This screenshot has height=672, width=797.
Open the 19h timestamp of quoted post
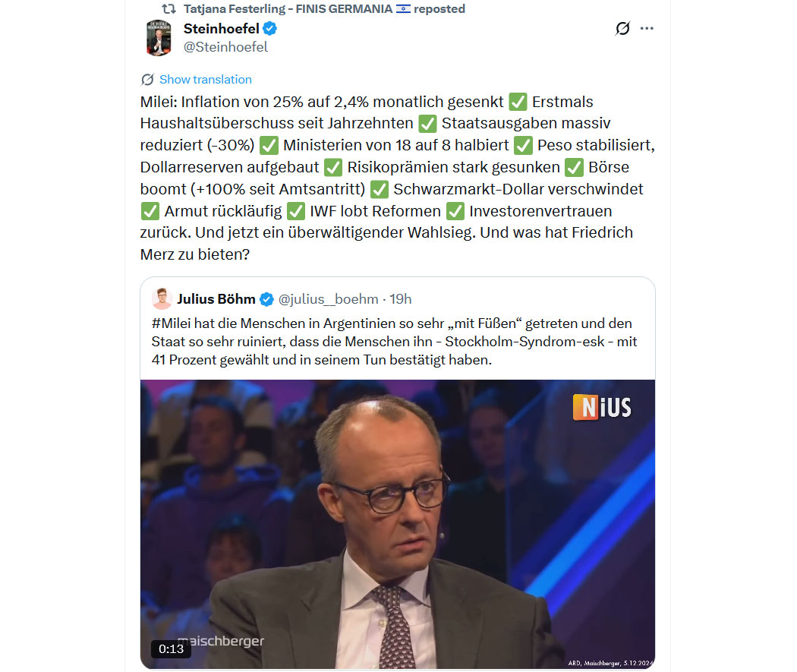401,299
